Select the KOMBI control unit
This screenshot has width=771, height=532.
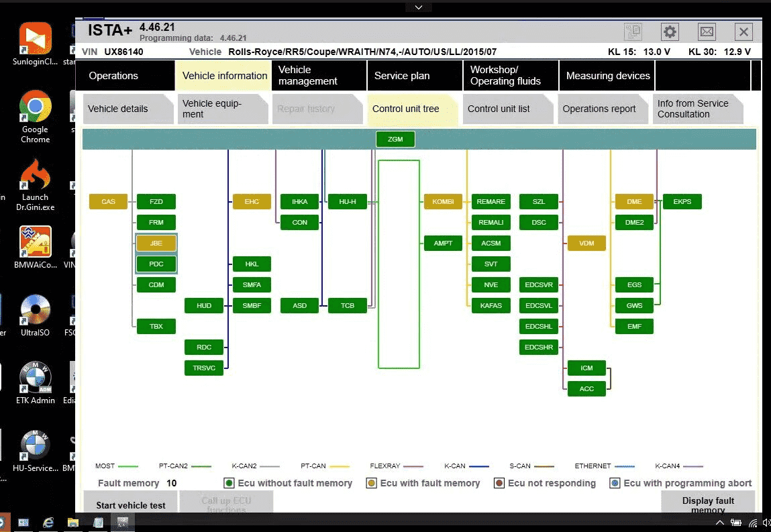click(x=443, y=201)
